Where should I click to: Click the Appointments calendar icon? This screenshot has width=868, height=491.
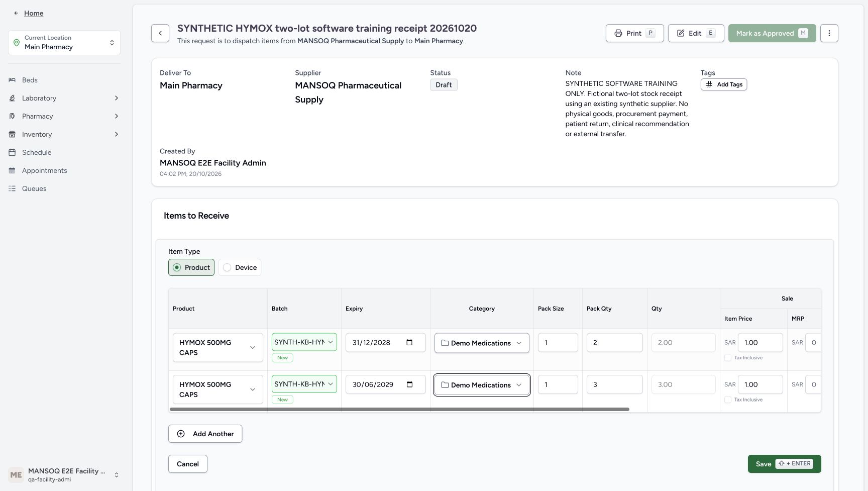[12, 170]
